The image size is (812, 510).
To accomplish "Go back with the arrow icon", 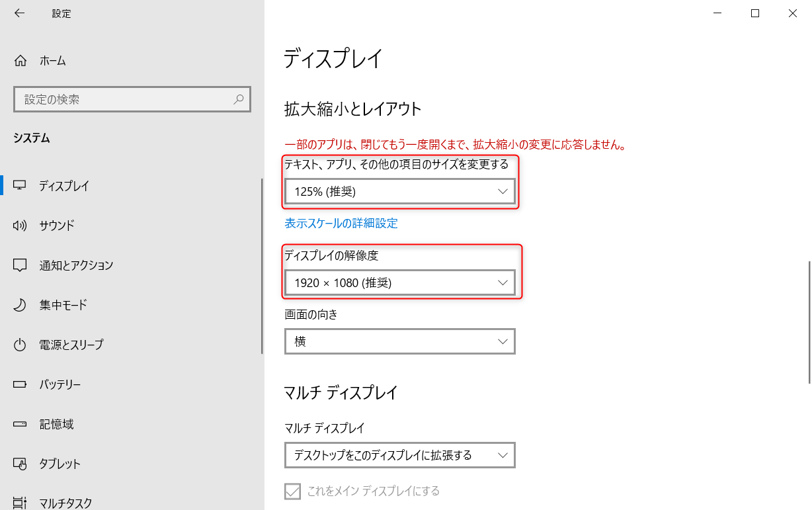I will pyautogui.click(x=19, y=13).
